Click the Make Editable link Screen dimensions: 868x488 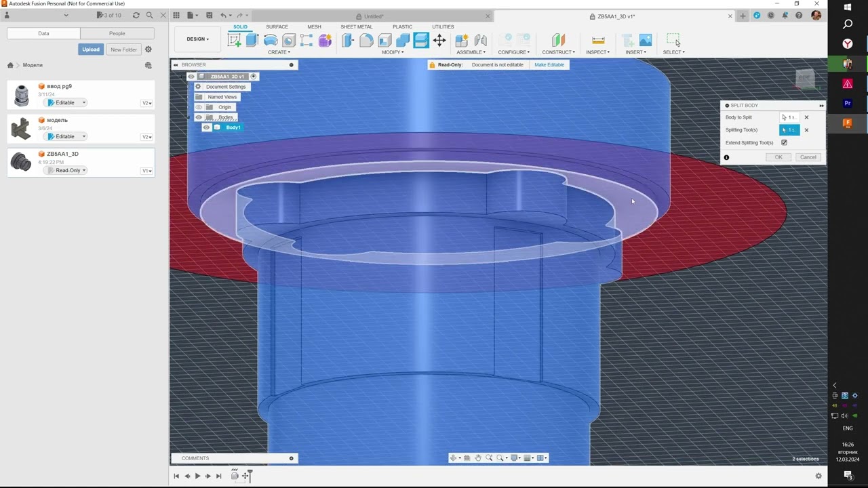[x=549, y=65]
